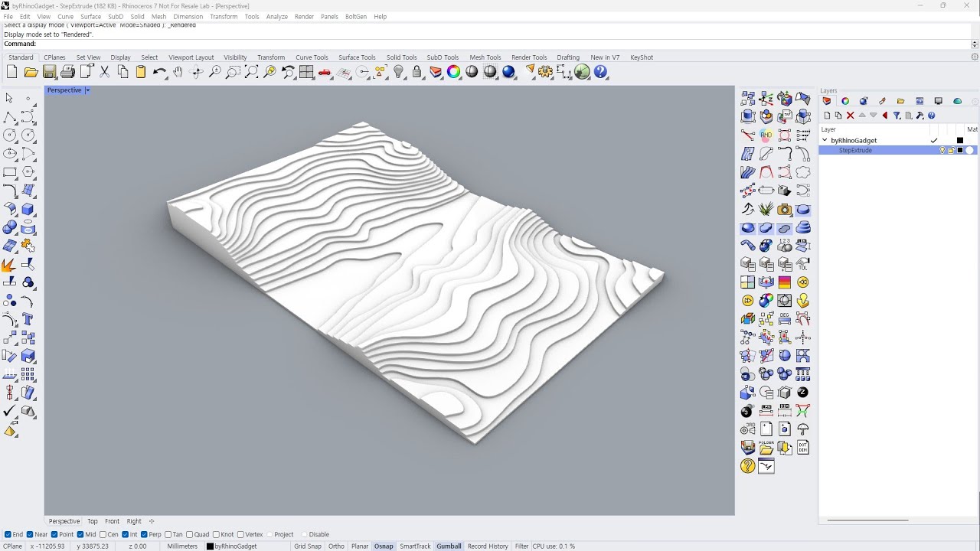Click the StepExtrude layer color swatch

click(960, 151)
